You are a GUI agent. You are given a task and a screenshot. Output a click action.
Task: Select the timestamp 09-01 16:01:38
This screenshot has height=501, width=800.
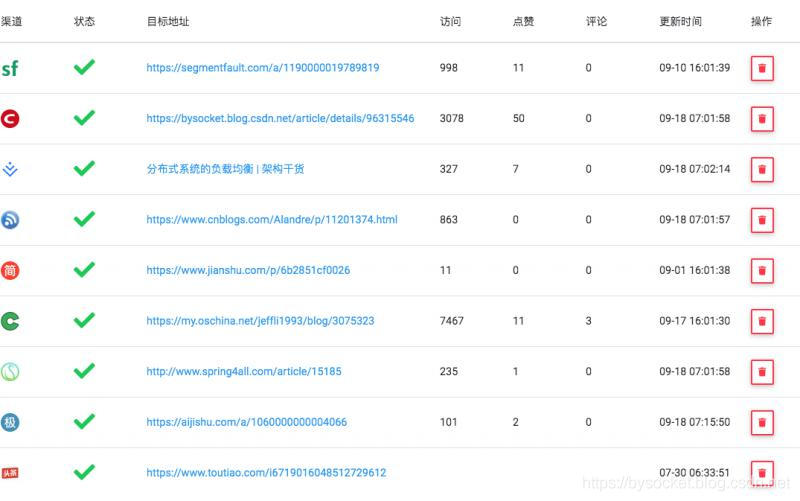[694, 270]
